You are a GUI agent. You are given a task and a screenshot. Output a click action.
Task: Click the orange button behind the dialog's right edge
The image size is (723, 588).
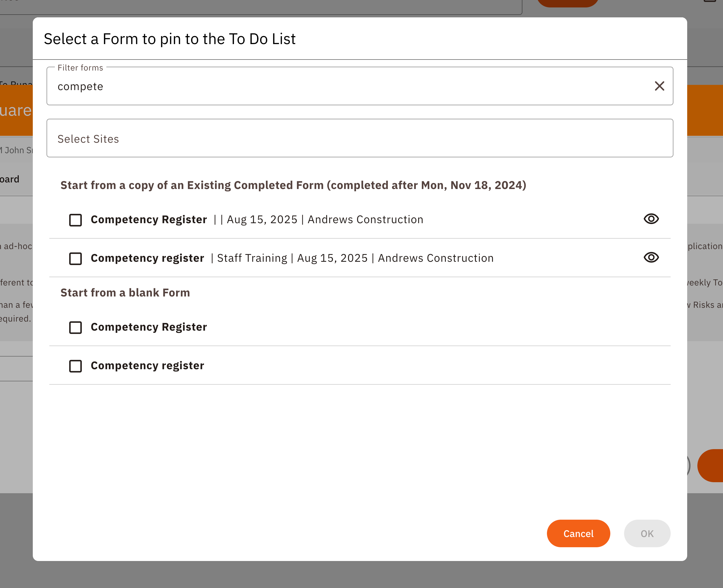click(x=711, y=466)
